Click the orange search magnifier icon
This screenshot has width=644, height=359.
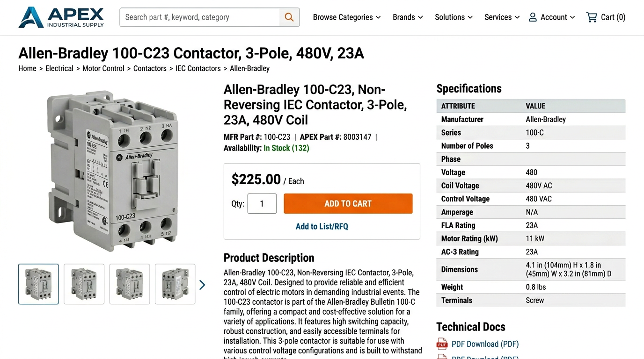tap(289, 17)
